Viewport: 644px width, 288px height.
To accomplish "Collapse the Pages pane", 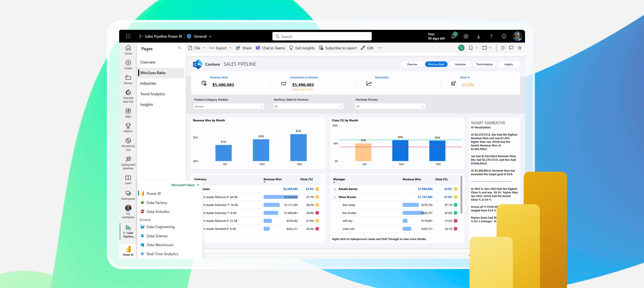I will (179, 48).
